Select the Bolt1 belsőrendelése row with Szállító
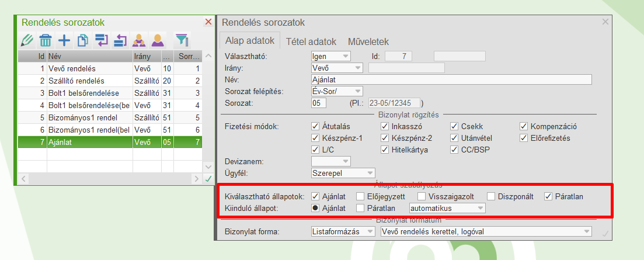This screenshot has height=260, width=644. pos(110,93)
